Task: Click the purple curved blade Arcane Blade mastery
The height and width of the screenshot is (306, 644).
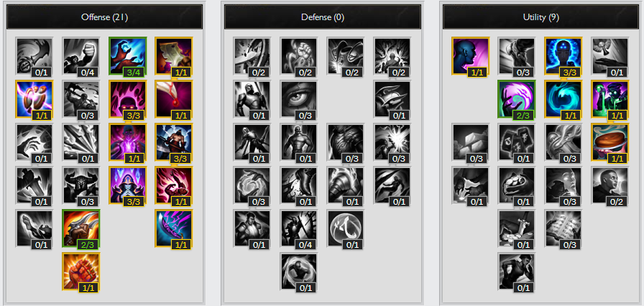Action: tap(174, 228)
